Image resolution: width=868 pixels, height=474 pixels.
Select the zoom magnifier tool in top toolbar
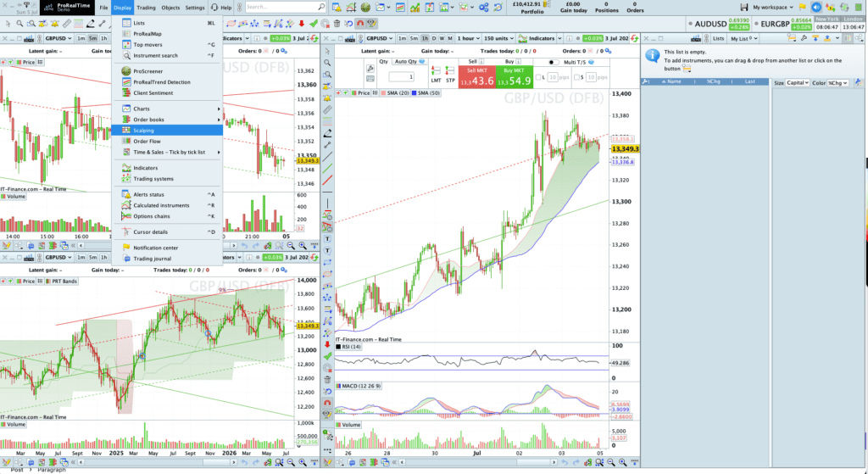(19, 23)
